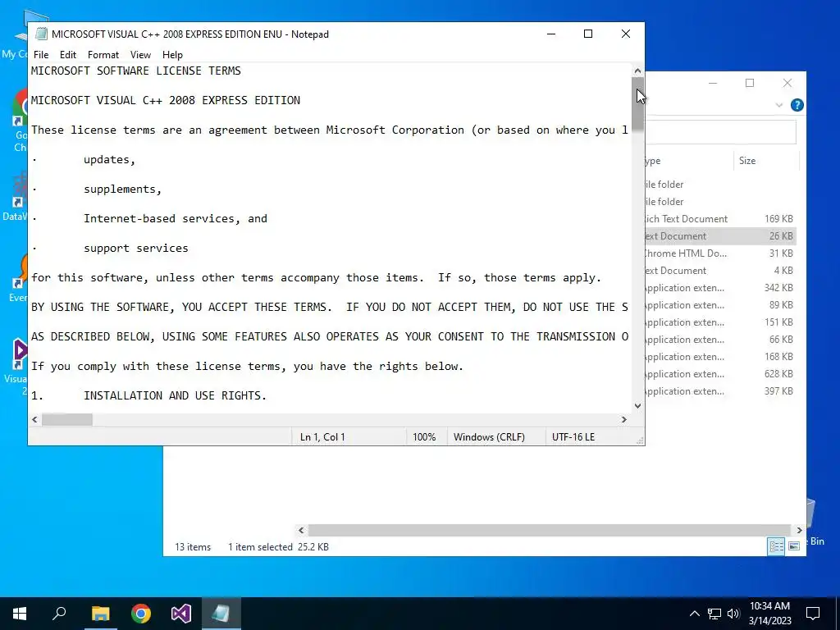
Task: Click the line 'Internet-based services, and'
Action: click(176, 218)
